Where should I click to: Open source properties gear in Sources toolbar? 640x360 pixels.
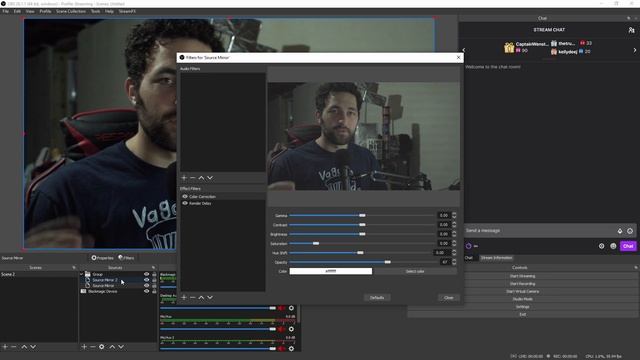(x=102, y=347)
